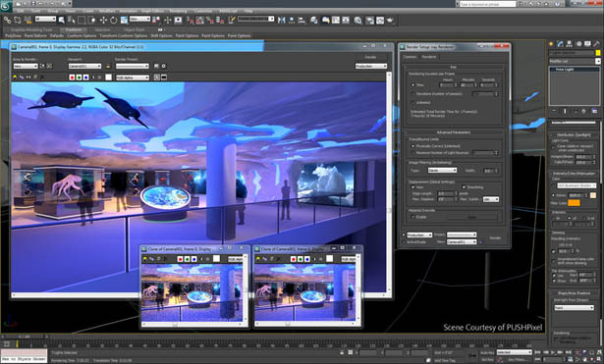This screenshot has height=364, width=604.
Task: Select the Unlimited render duration radio button
Action: (412, 102)
